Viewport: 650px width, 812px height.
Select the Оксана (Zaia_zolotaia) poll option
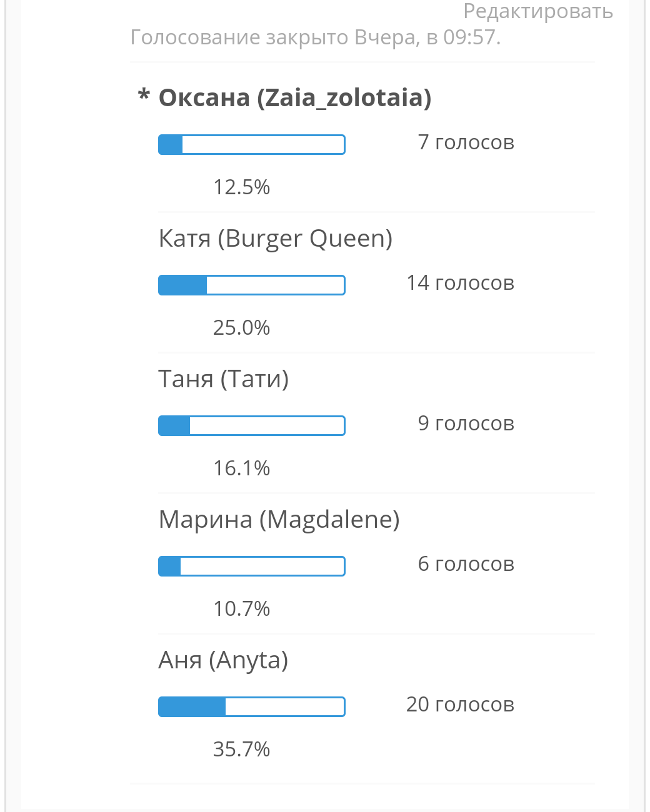295,98
